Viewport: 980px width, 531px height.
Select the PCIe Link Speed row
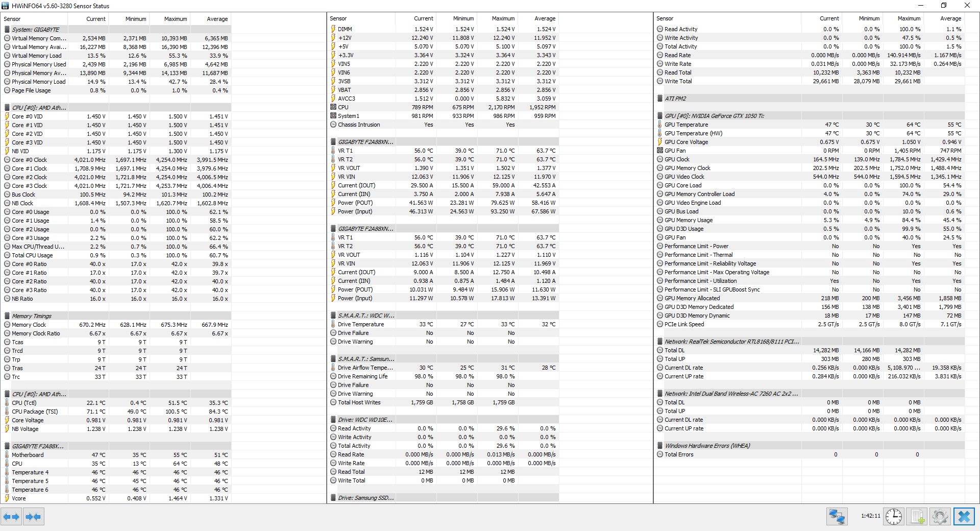[811, 324]
